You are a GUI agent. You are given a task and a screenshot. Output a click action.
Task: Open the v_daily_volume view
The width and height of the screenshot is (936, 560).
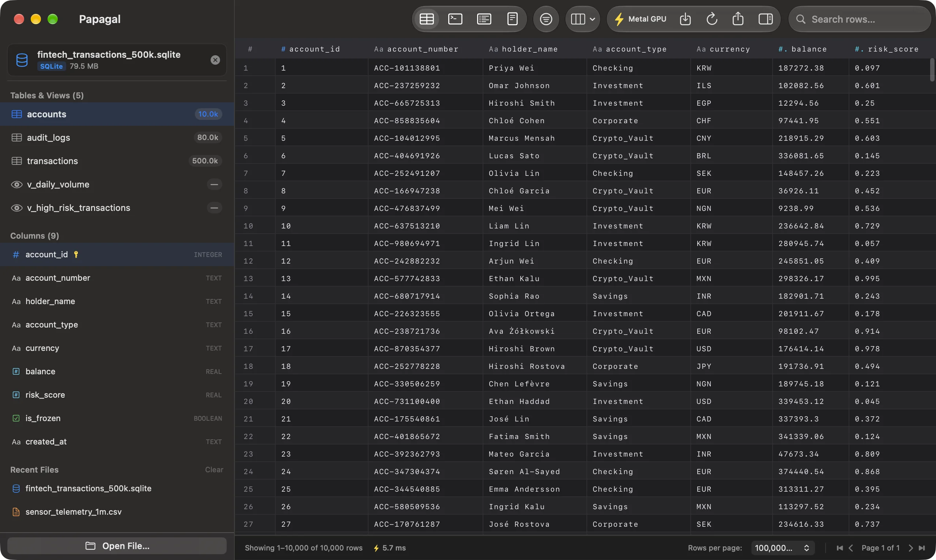[x=117, y=184]
